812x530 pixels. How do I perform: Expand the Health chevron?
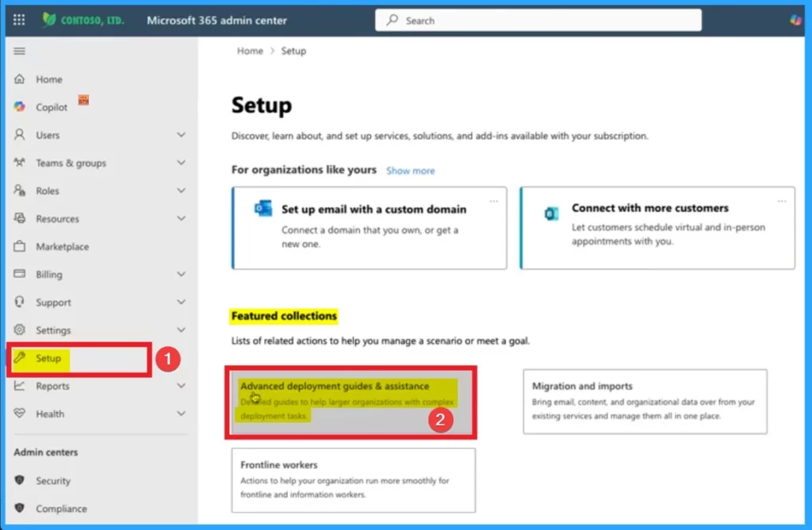click(182, 414)
